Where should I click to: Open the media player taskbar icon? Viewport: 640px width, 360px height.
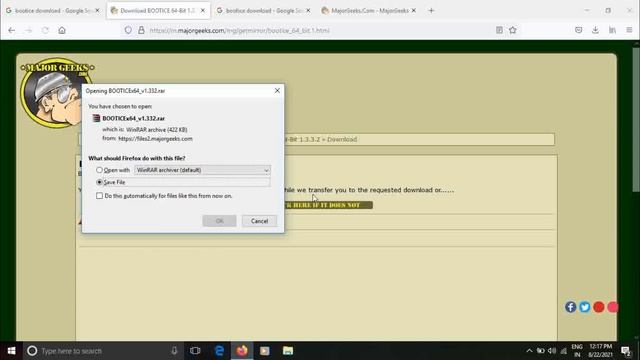point(264,351)
